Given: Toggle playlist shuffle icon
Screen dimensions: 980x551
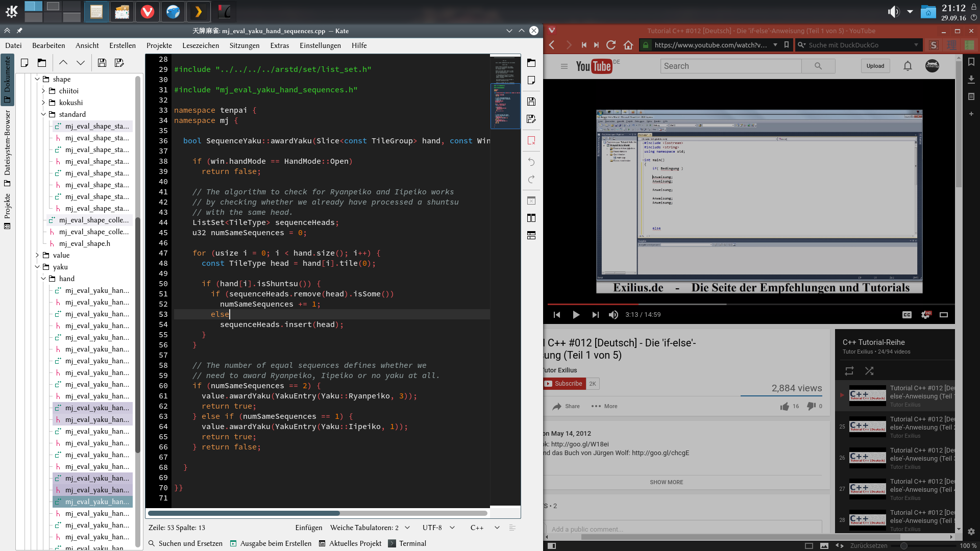Looking at the screenshot, I should (869, 371).
